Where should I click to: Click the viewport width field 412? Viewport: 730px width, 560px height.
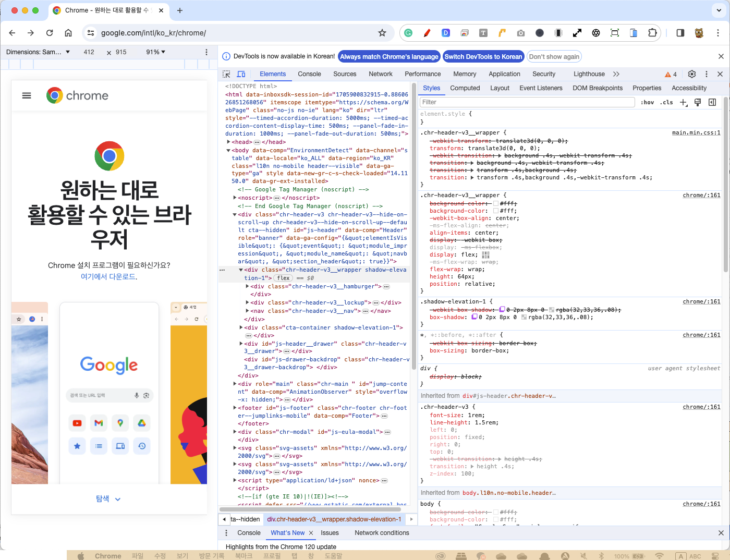pos(89,52)
